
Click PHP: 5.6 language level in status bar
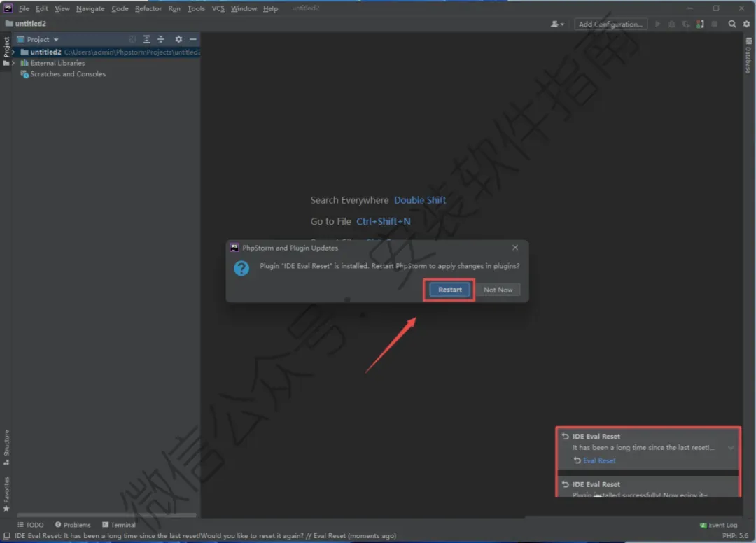[x=735, y=536]
